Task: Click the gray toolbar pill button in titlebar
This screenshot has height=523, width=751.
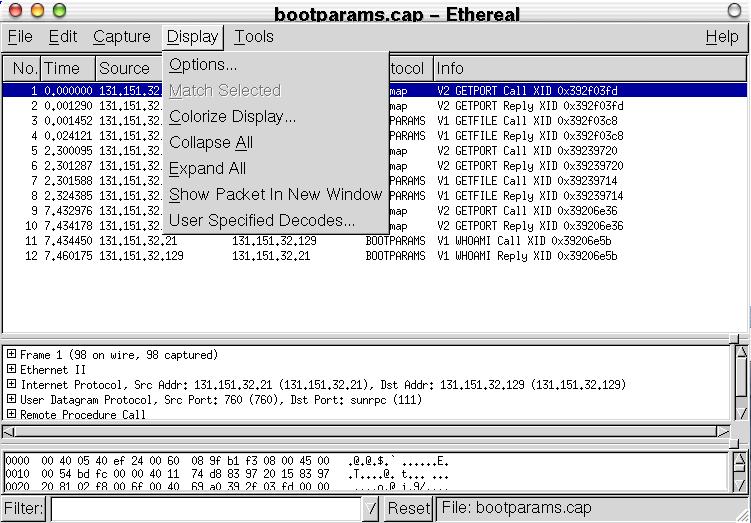Action: pos(734,10)
